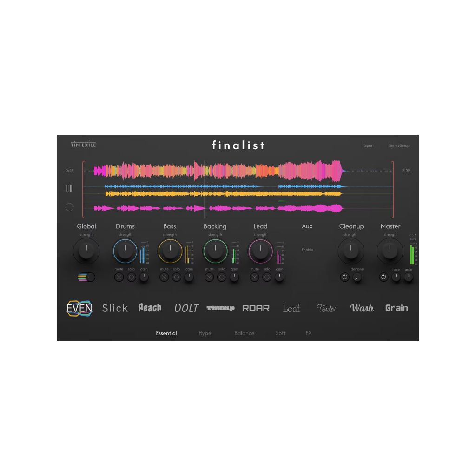Screen dimensions: 476x476
Task: Solo the Lead stem
Action: [267, 277]
